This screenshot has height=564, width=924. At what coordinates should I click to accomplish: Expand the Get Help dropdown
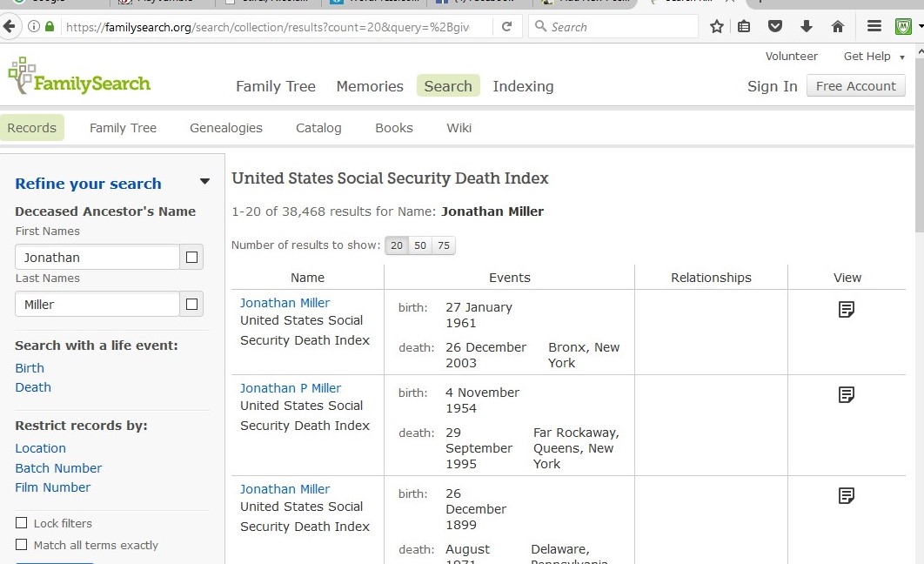[874, 57]
